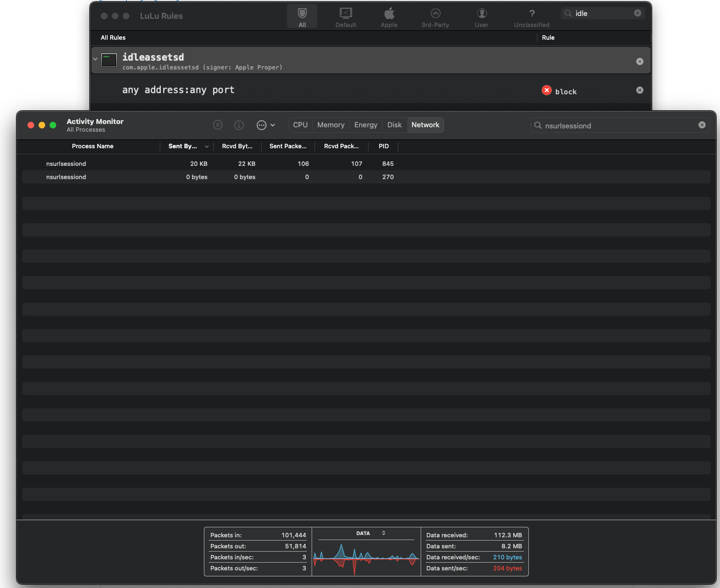Click the LuLu search field containing "idle"
The width and height of the screenshot is (720, 588).
[x=603, y=13]
